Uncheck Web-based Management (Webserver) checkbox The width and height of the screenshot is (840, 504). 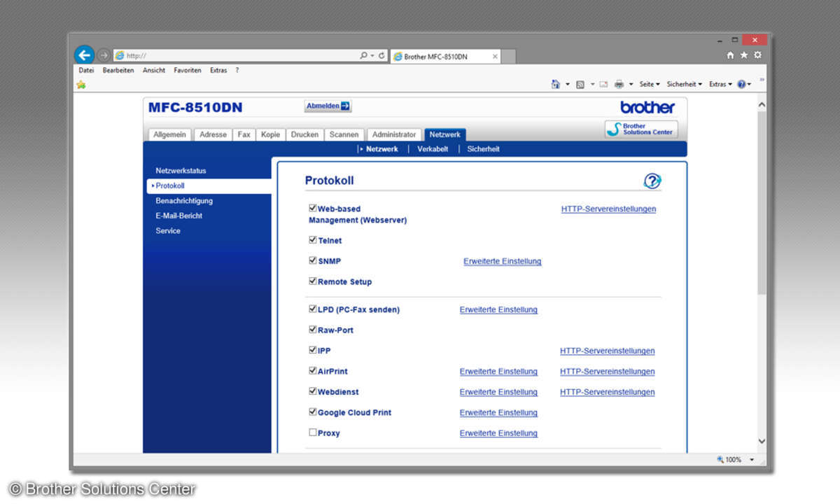[x=312, y=208]
